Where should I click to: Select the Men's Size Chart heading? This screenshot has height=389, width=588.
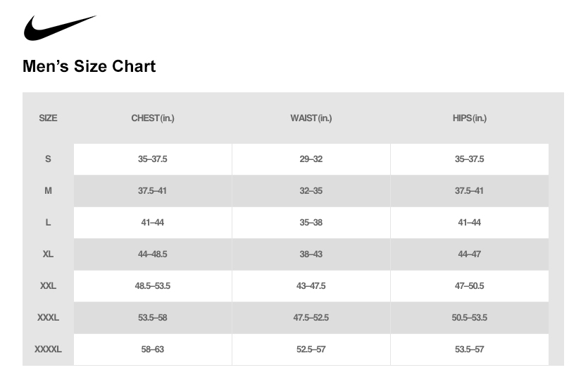[89, 66]
